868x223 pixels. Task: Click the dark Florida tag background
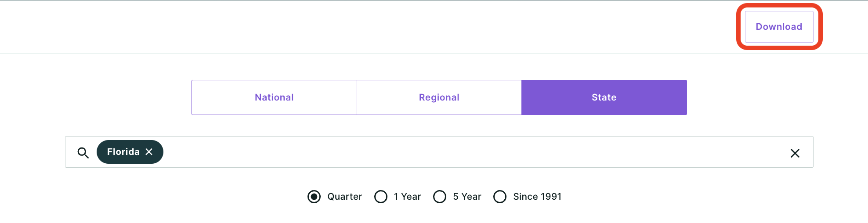(130, 152)
